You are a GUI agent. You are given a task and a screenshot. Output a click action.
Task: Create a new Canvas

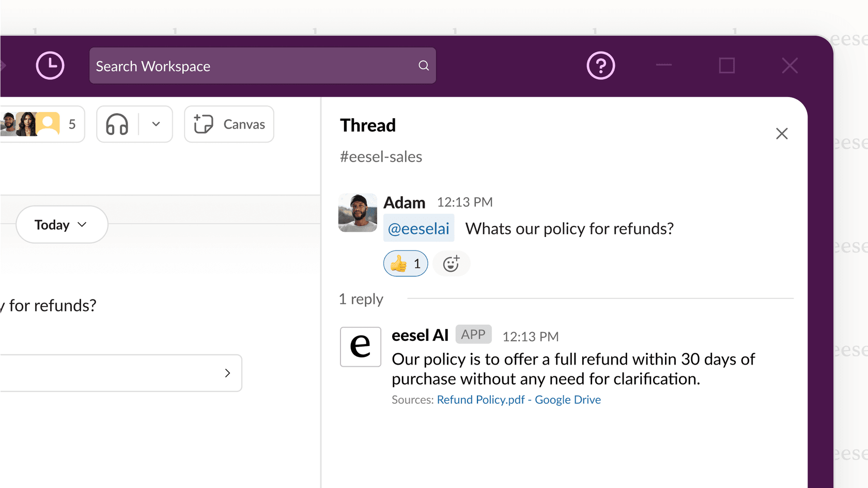point(229,124)
